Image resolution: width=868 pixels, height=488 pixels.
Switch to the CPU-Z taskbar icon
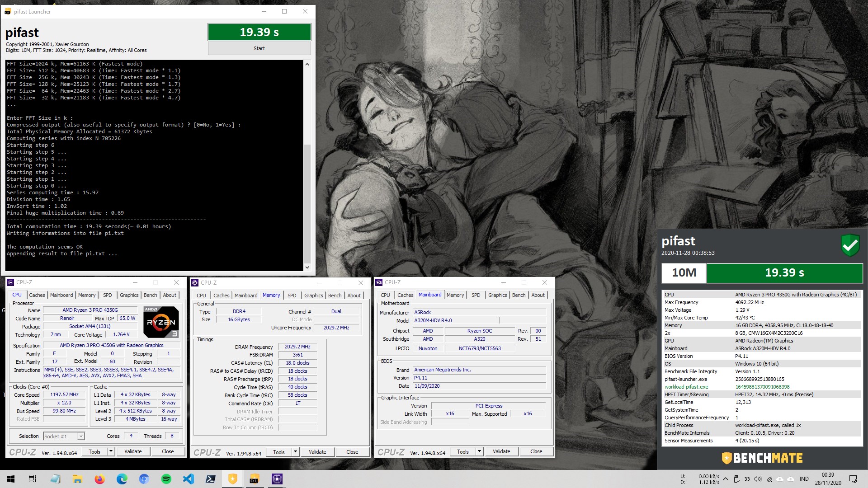pyautogui.click(x=277, y=479)
